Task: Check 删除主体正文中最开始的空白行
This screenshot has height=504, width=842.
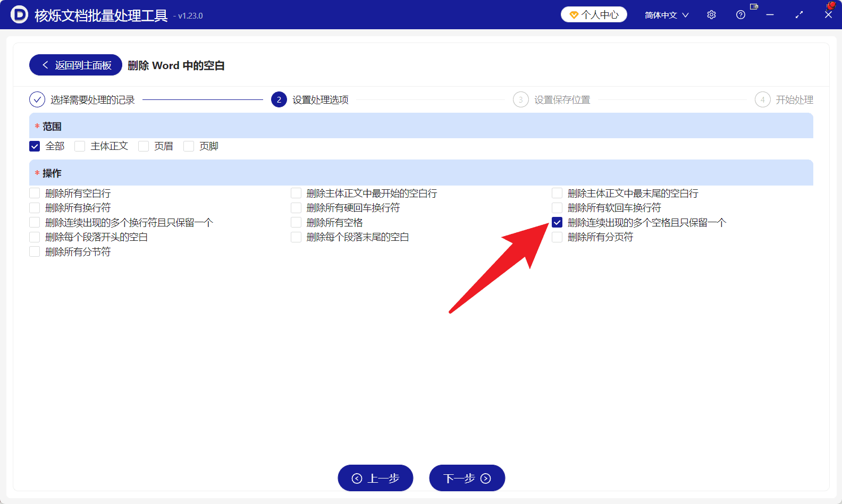Action: (x=296, y=193)
